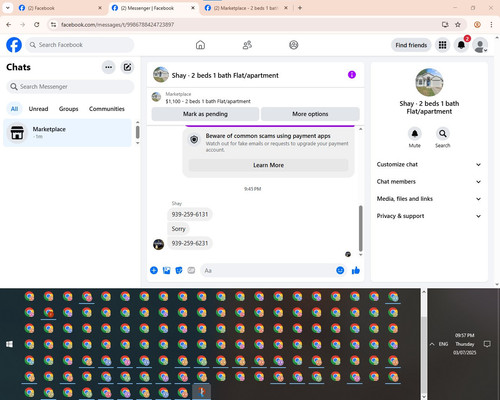The image size is (500, 400).
Task: Expand Media, files and links section
Action: point(429,199)
